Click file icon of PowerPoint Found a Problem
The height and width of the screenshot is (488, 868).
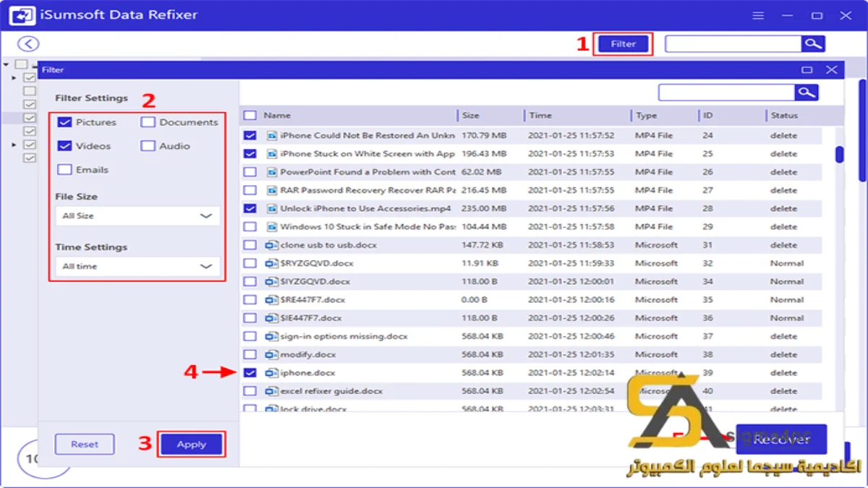pyautogui.click(x=272, y=172)
